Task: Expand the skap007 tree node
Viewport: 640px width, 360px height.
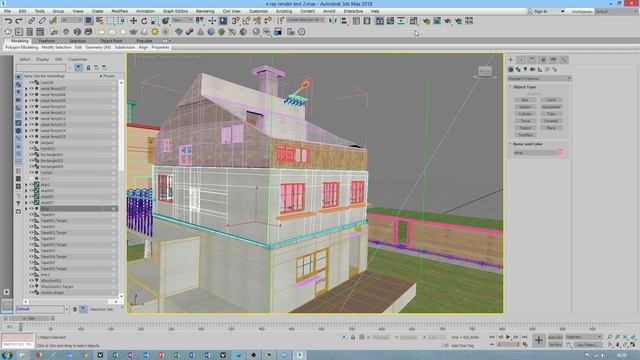Action: click(26, 202)
